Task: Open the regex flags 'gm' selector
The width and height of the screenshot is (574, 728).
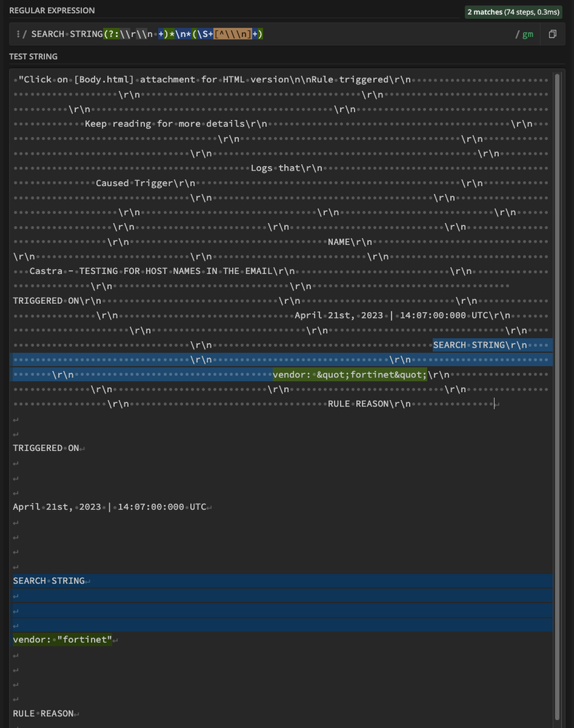Action: (x=527, y=34)
